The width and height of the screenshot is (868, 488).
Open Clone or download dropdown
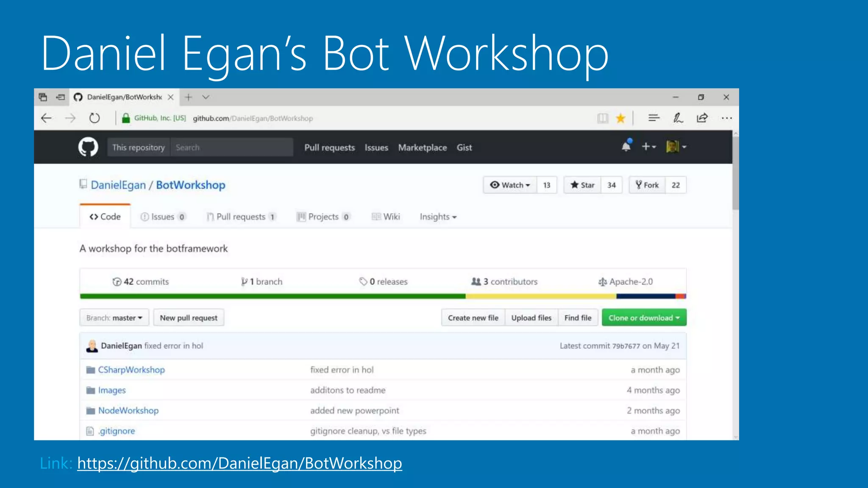[x=644, y=318]
